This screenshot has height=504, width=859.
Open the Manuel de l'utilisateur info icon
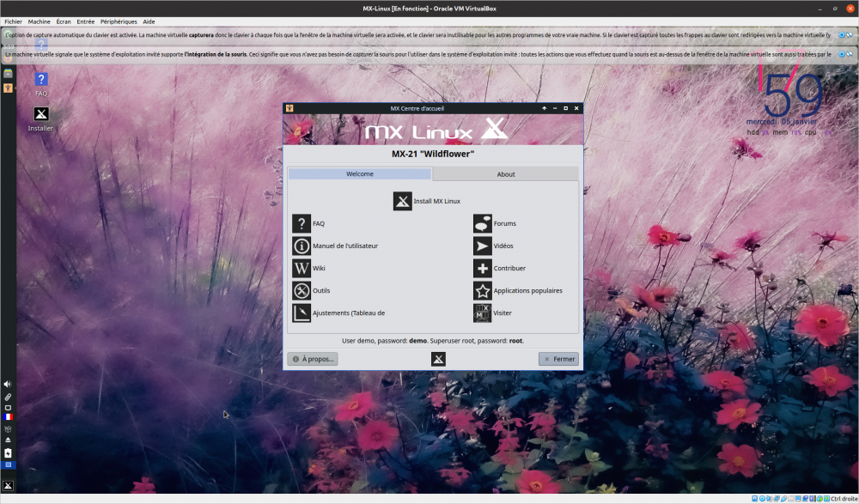pyautogui.click(x=302, y=246)
